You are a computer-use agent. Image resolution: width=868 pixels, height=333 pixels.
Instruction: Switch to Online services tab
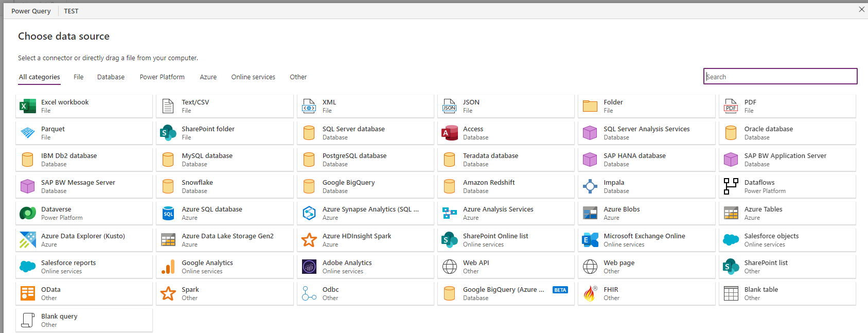[253, 77]
